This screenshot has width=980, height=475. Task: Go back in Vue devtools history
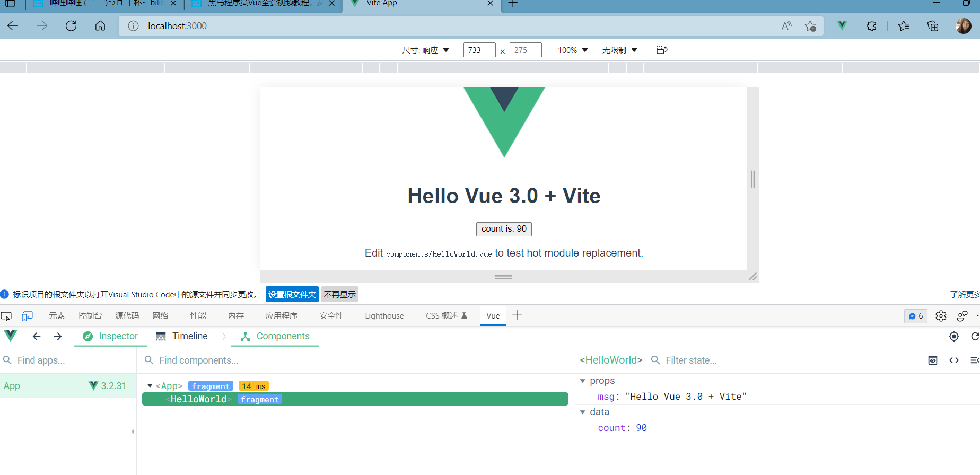point(37,336)
